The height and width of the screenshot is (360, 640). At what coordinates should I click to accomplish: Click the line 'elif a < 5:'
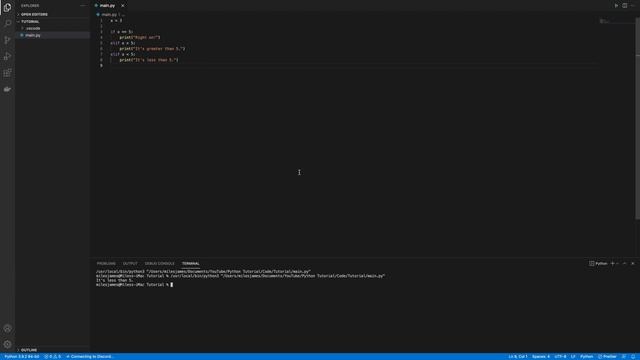[122, 54]
